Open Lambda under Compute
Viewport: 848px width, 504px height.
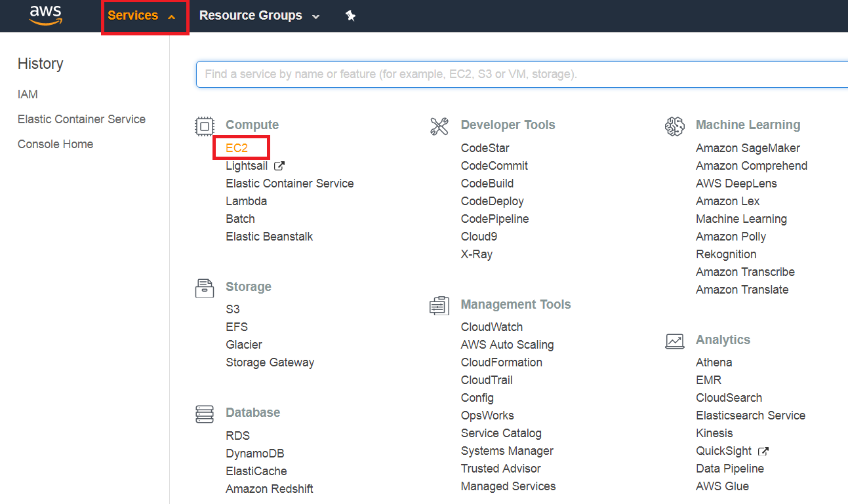247,201
